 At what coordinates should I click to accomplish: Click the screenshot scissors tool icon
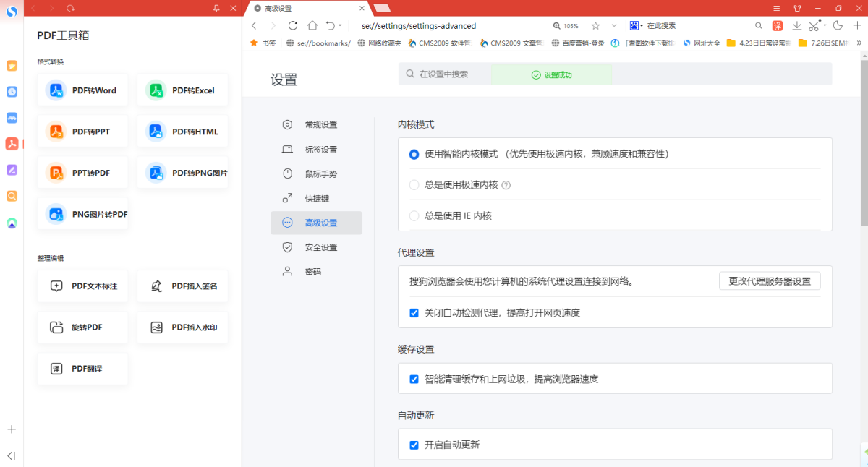tap(813, 25)
